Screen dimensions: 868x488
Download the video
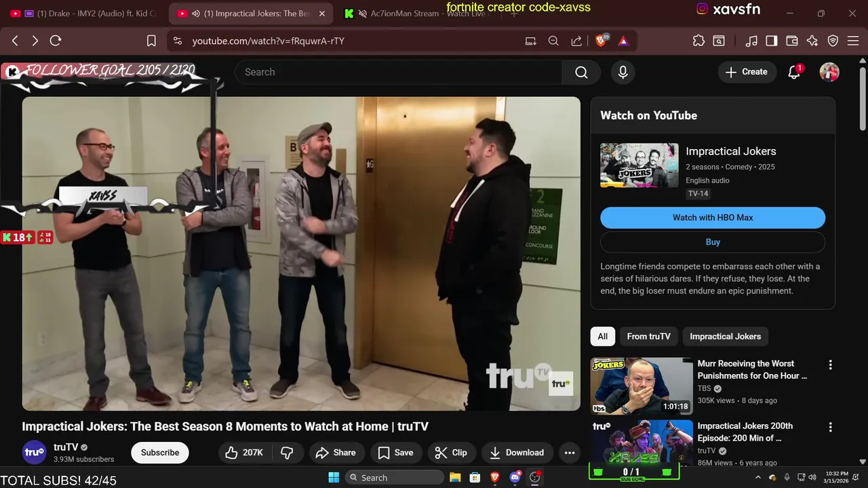click(x=517, y=453)
